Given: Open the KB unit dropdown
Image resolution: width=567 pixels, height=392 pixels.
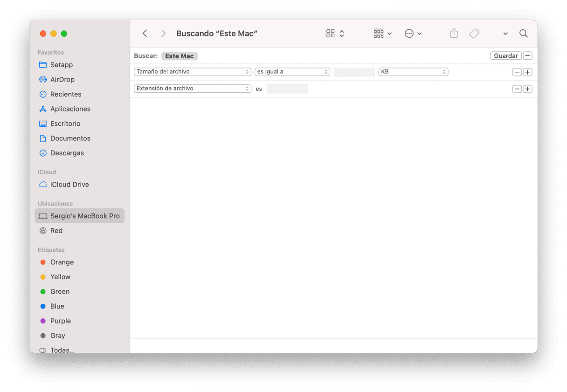Looking at the screenshot, I should point(413,72).
